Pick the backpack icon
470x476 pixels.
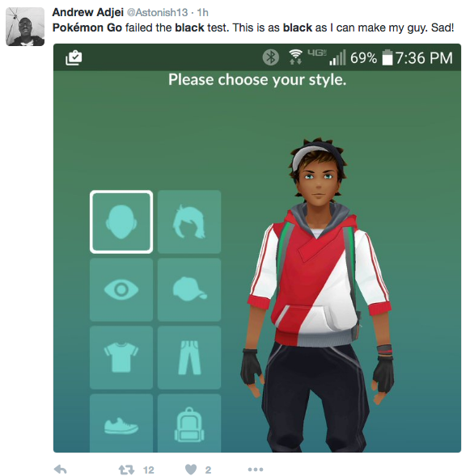click(x=189, y=423)
